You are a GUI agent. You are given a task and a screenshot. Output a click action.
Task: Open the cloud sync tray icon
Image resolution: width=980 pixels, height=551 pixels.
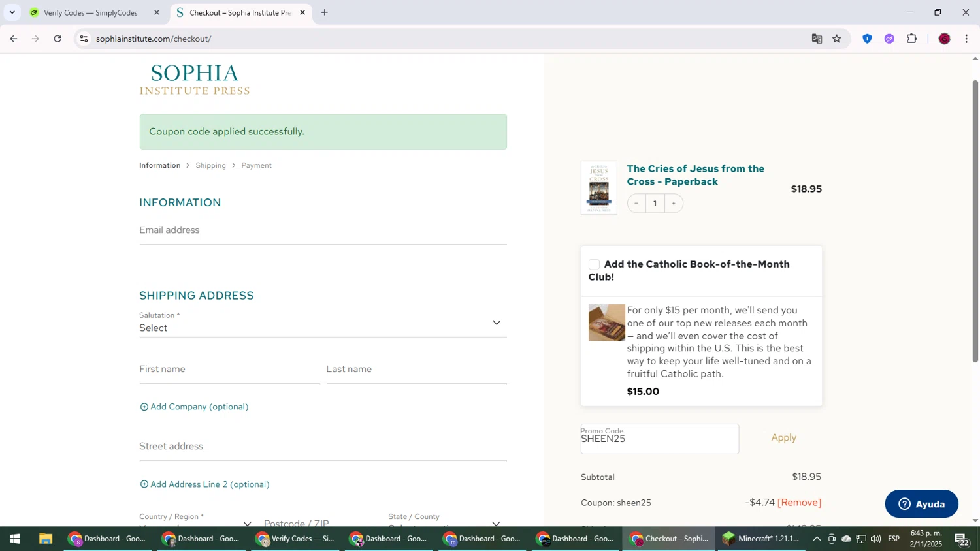click(x=847, y=539)
